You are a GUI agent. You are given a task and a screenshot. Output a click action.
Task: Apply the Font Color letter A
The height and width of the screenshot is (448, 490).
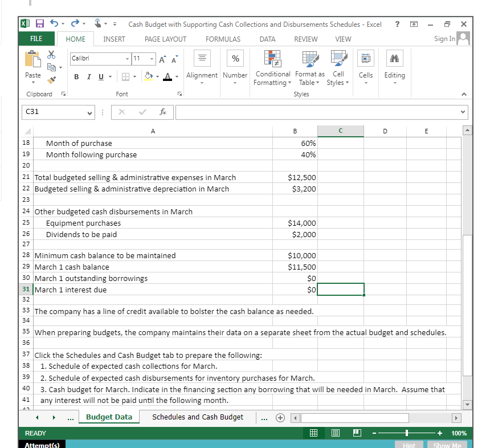pyautogui.click(x=168, y=76)
